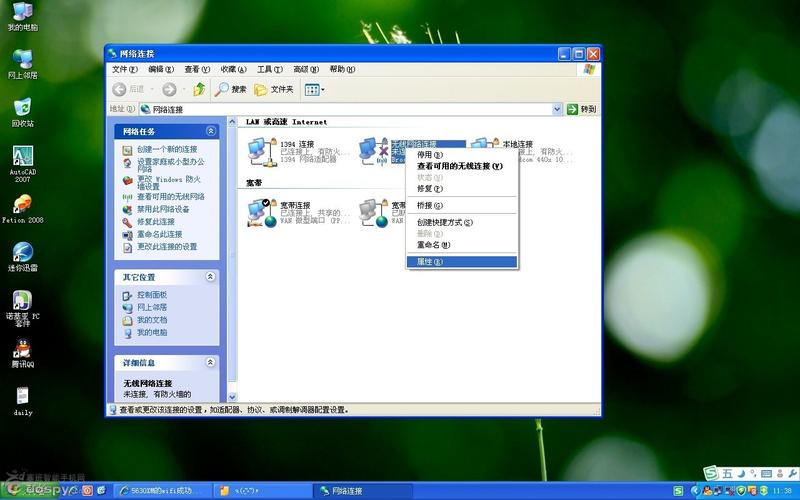This screenshot has height=500, width=800.
Task: Click 创建一个新的连接 task link
Action: click(165, 149)
